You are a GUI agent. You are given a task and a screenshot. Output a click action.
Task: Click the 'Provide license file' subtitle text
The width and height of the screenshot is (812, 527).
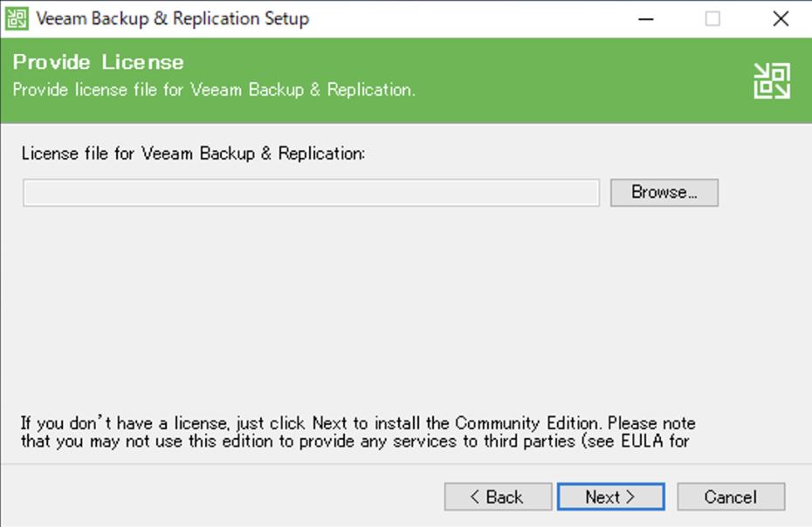(214, 90)
